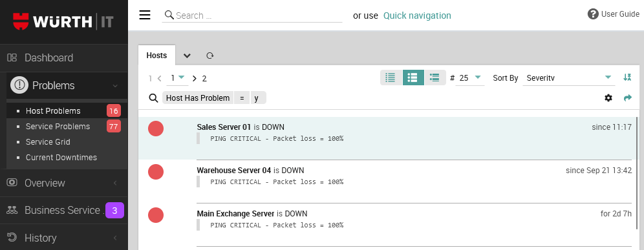Open Current Downtimes in the sidebar
Viewport: 644px width, 250px height.
61,157
